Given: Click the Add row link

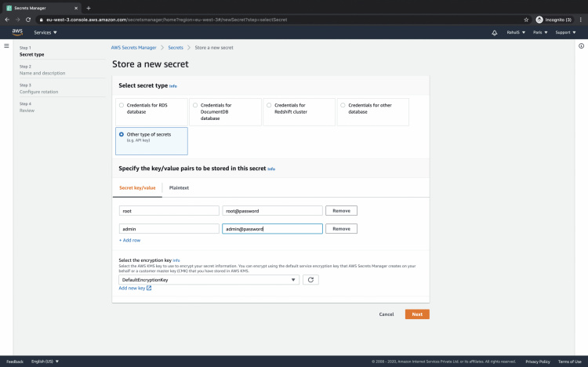Looking at the screenshot, I should pyautogui.click(x=130, y=240).
